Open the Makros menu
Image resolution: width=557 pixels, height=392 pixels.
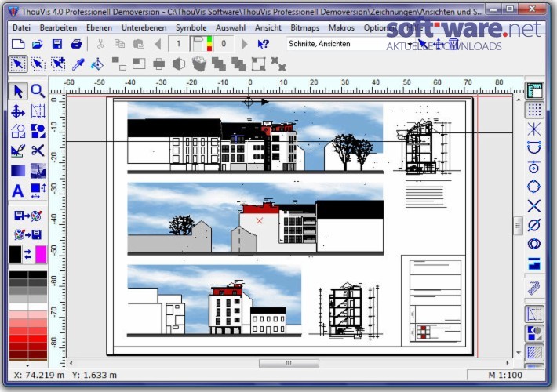coord(341,27)
